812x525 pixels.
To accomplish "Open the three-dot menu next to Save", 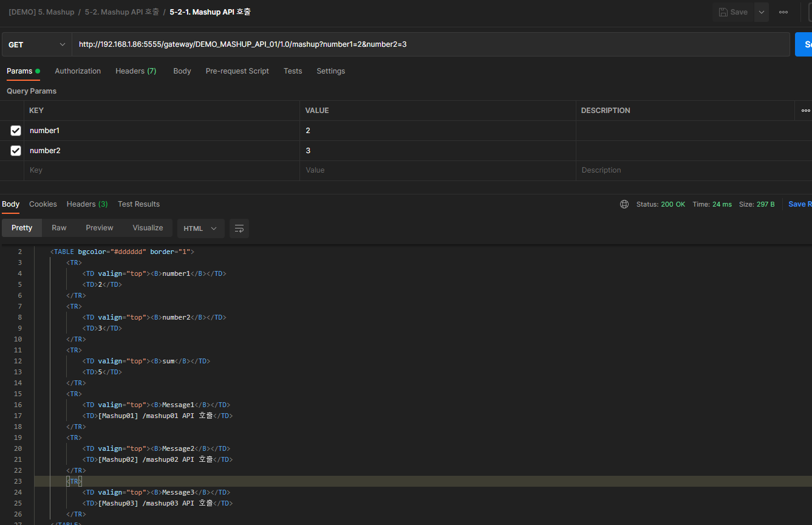I will tap(783, 12).
